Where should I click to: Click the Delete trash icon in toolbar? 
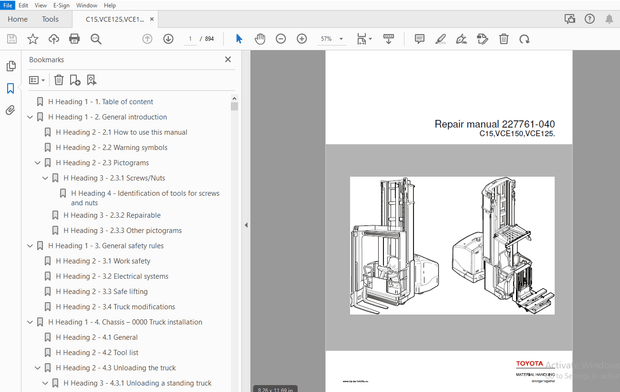pyautogui.click(x=503, y=39)
